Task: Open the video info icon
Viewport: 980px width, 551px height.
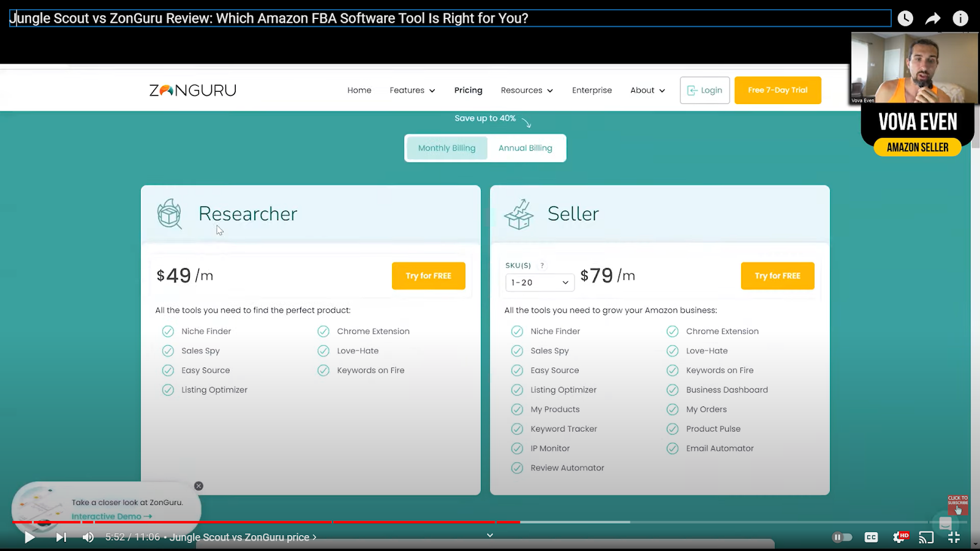Action: 960,18
